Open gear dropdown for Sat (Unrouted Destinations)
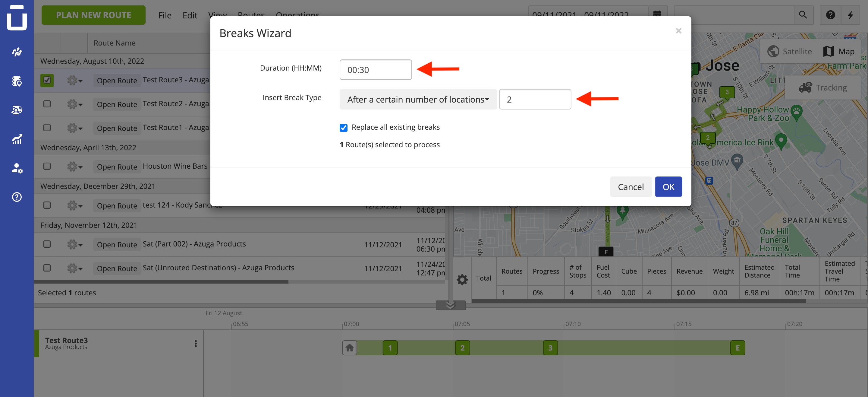This screenshot has width=868, height=397. [74, 268]
